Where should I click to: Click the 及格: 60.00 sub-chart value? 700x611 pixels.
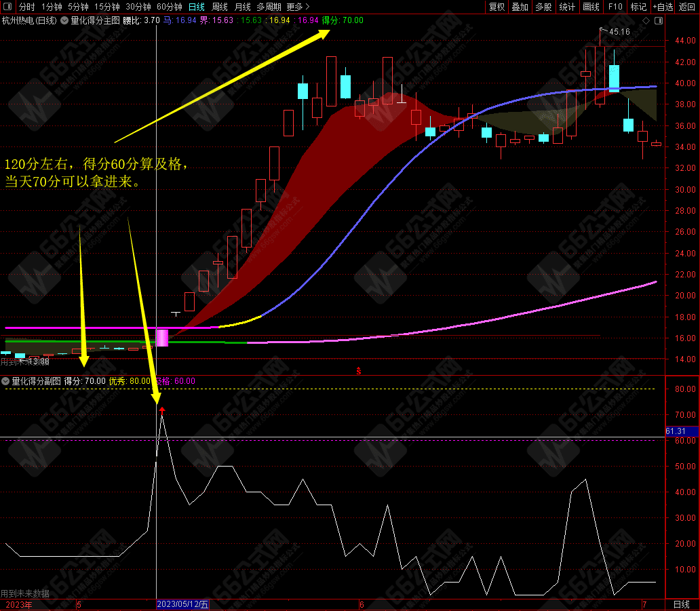click(174, 381)
